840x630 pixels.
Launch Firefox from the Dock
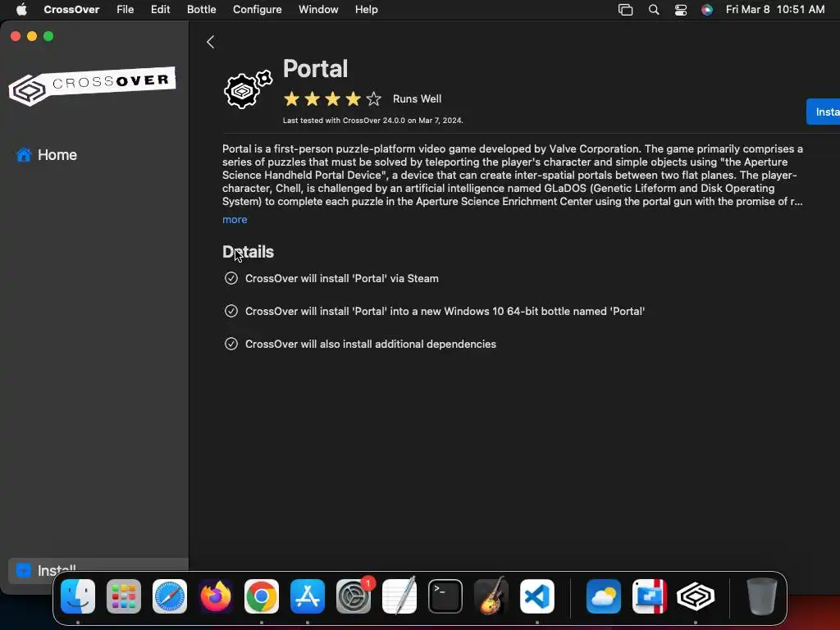point(216,596)
